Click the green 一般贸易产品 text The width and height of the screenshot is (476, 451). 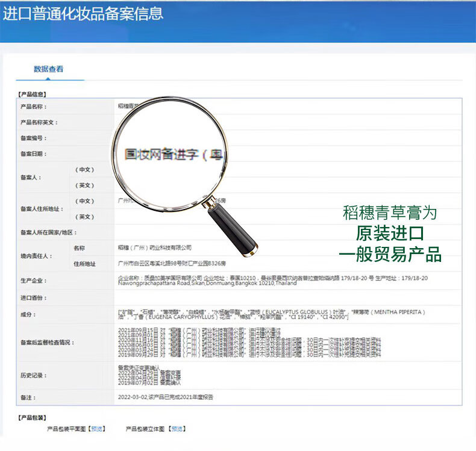click(390, 254)
